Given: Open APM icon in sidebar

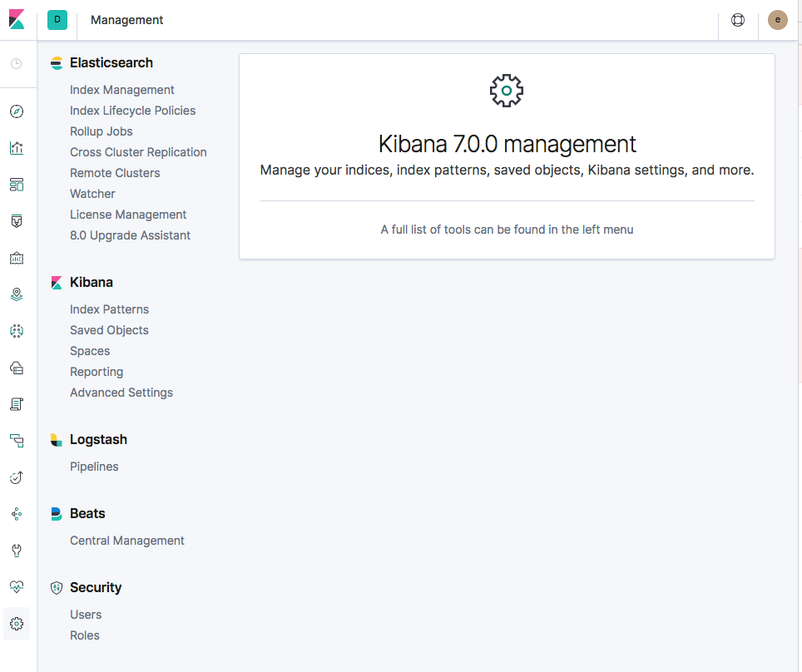Looking at the screenshot, I should pos(17,441).
